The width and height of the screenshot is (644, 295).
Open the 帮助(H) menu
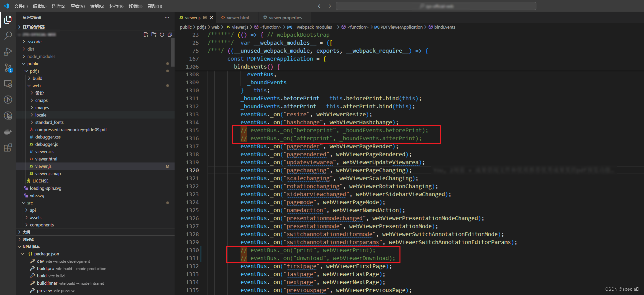[155, 6]
